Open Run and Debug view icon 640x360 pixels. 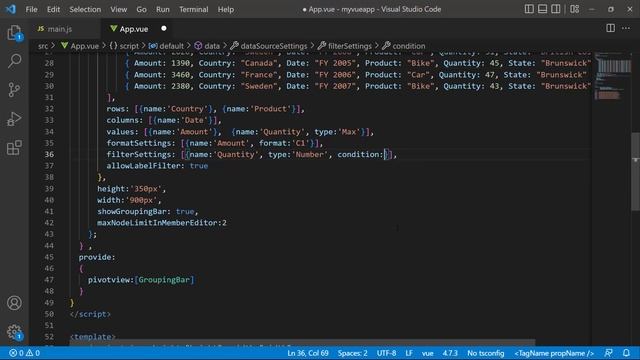pyautogui.click(x=14, y=119)
